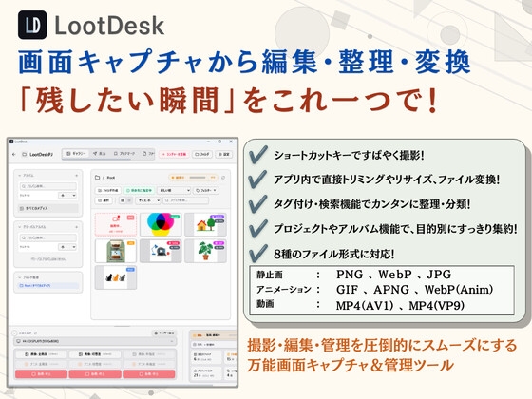Click the refresh icon beside orange status pill

click(223, 178)
